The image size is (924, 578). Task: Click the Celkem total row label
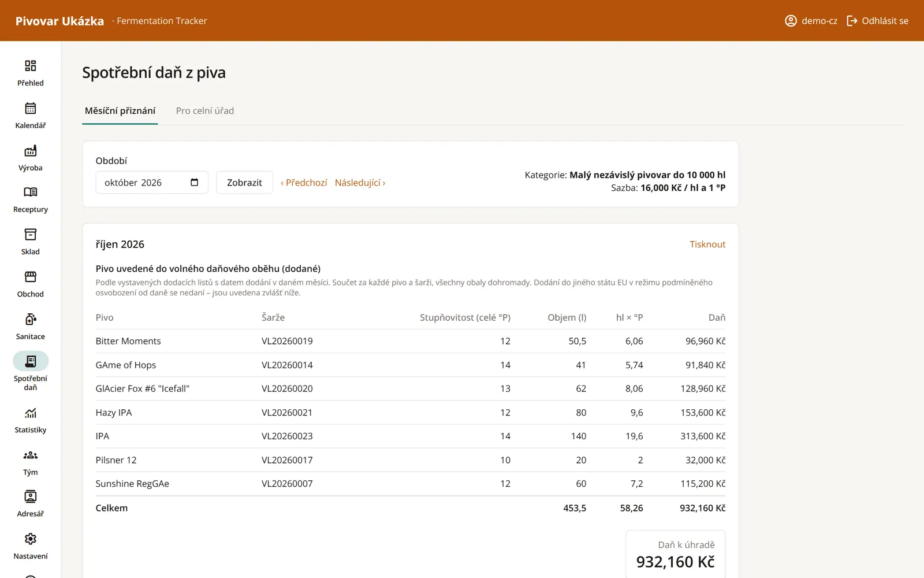click(x=111, y=508)
